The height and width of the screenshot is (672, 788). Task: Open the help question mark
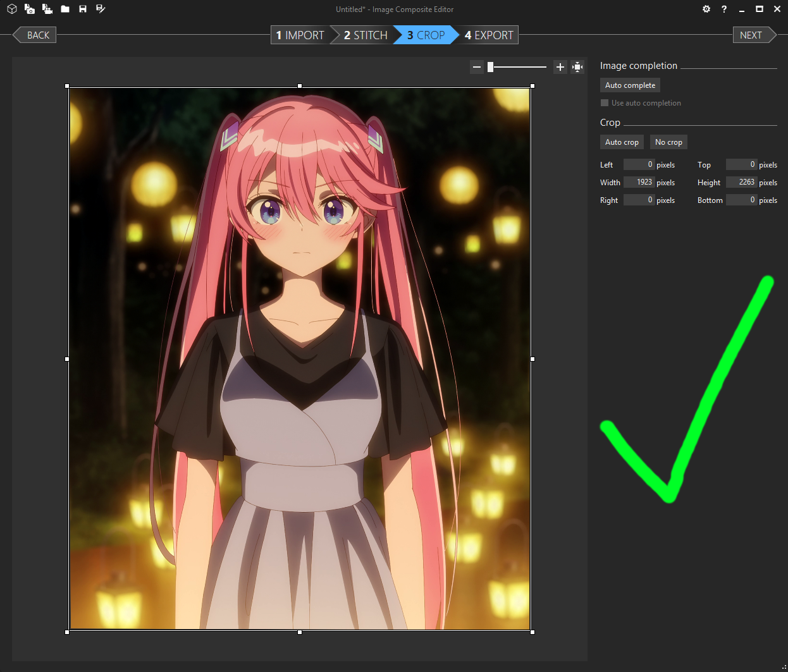(x=724, y=9)
